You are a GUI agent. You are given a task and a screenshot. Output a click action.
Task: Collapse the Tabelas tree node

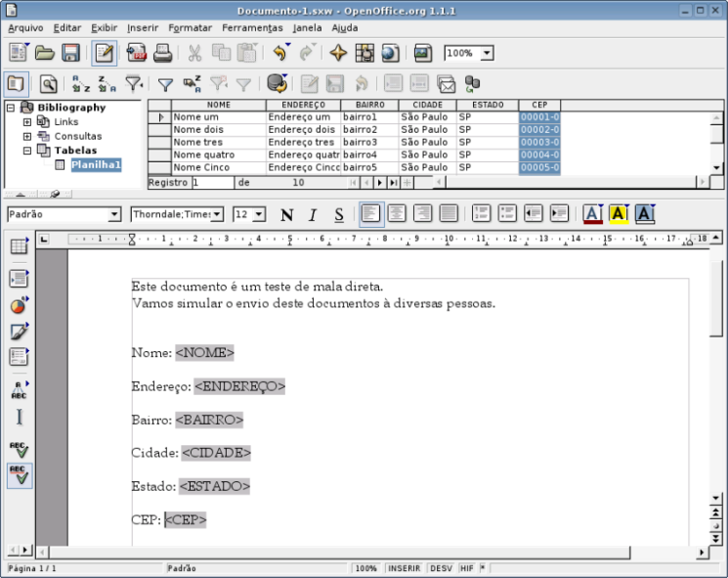coord(27,151)
